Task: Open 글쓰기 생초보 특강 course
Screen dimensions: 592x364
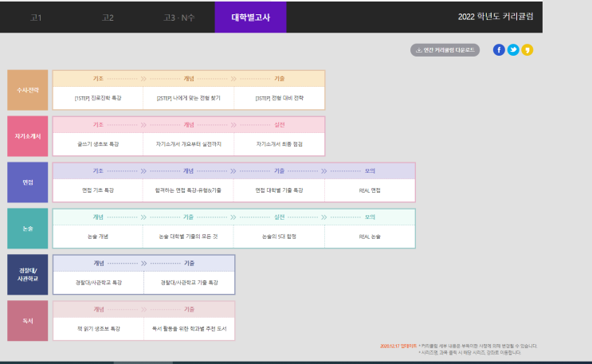Action: (x=98, y=144)
